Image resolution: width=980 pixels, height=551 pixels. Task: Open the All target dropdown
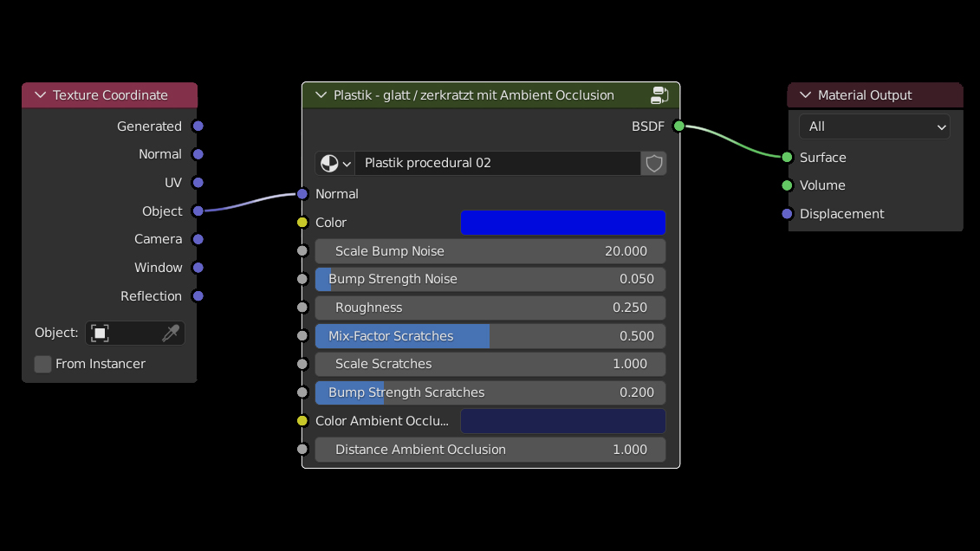(874, 126)
